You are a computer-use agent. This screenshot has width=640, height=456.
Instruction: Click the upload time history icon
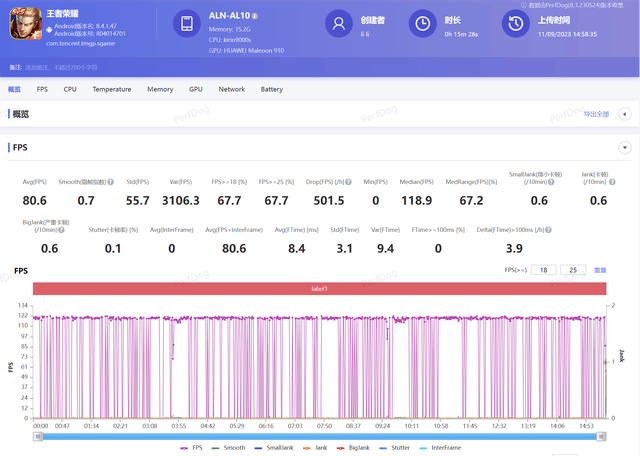516,23
